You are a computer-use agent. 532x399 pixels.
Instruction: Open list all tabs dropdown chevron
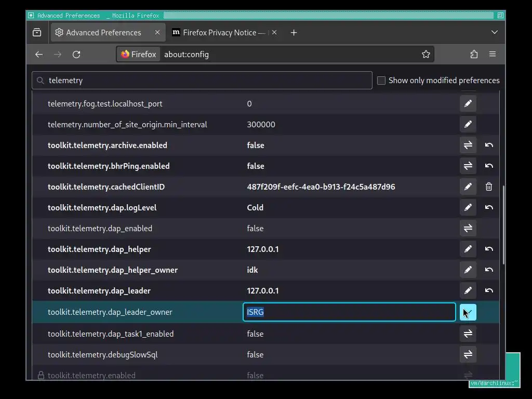[x=495, y=32]
